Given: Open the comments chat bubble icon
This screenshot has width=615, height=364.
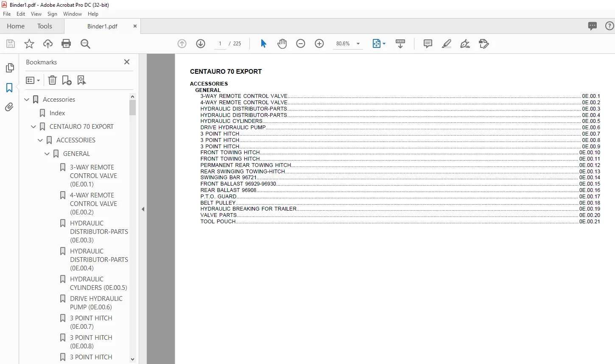Looking at the screenshot, I should point(593,26).
